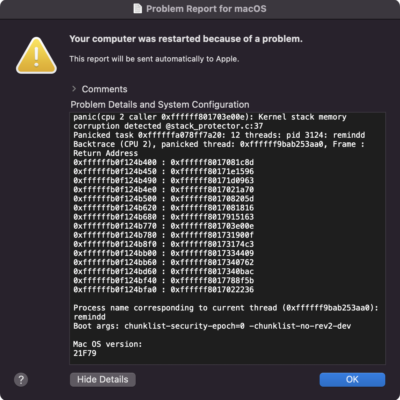Click the Problem Details and System Configuration label
This screenshot has height=400, width=400.
pyautogui.click(x=160, y=105)
